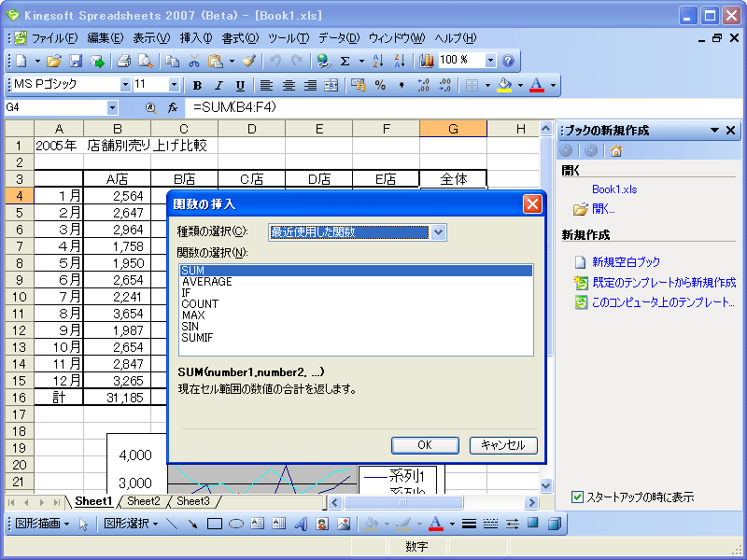
Task: Click the Chart wizard icon
Action: (427, 61)
